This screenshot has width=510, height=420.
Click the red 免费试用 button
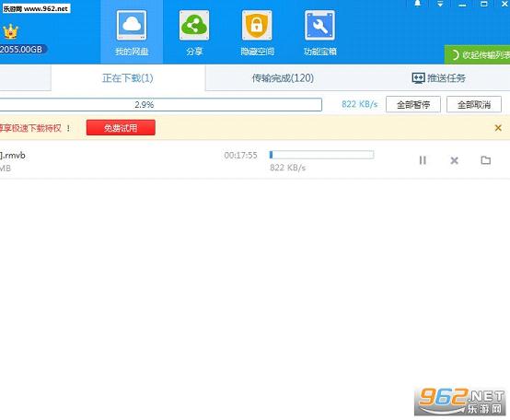(121, 127)
